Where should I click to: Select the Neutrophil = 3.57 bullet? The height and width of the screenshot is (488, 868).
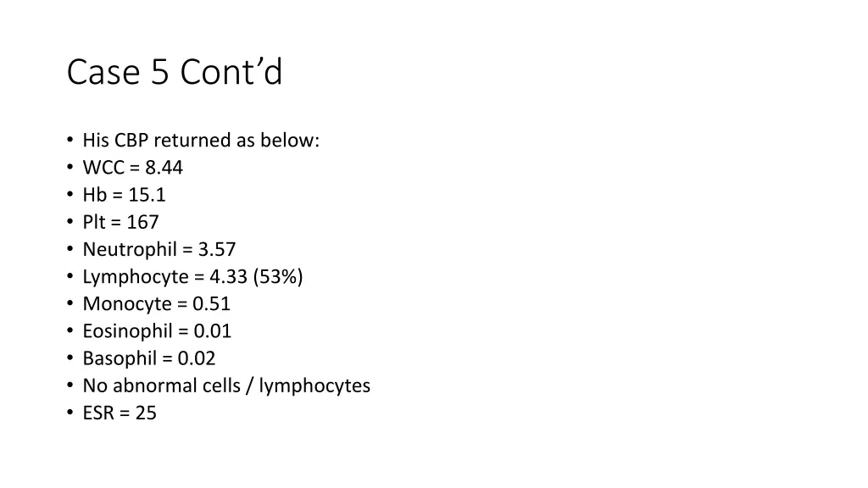click(x=159, y=250)
